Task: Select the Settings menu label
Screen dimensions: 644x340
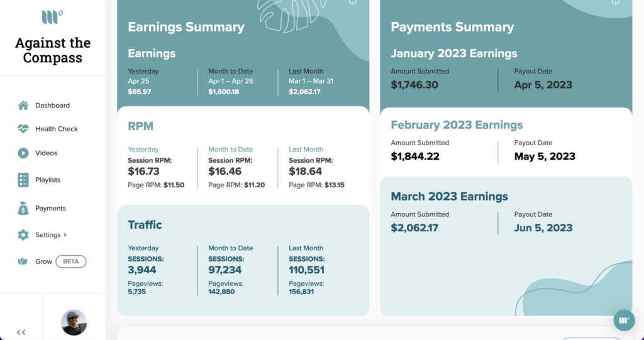Action: click(48, 235)
